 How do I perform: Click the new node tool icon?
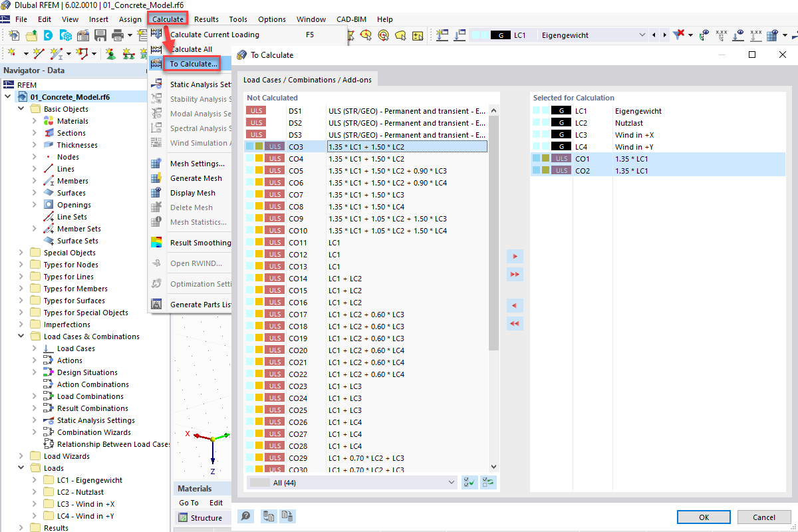click(x=13, y=53)
